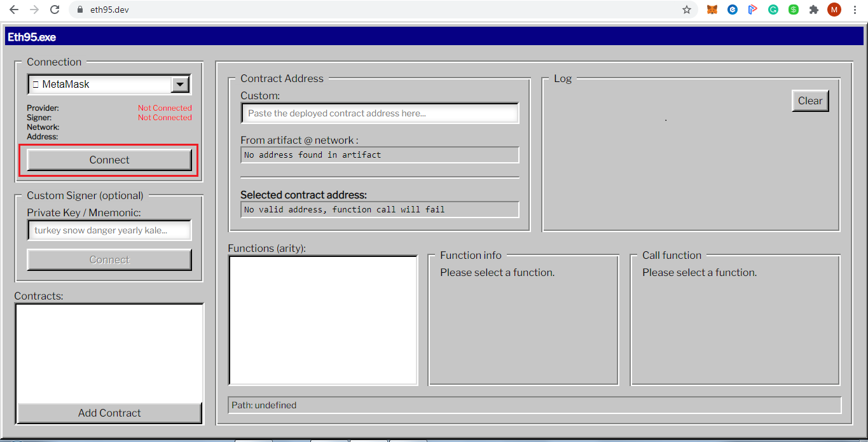This screenshot has height=442, width=868.
Task: Open the multicolor play-shaped extension icon
Action: click(x=753, y=10)
